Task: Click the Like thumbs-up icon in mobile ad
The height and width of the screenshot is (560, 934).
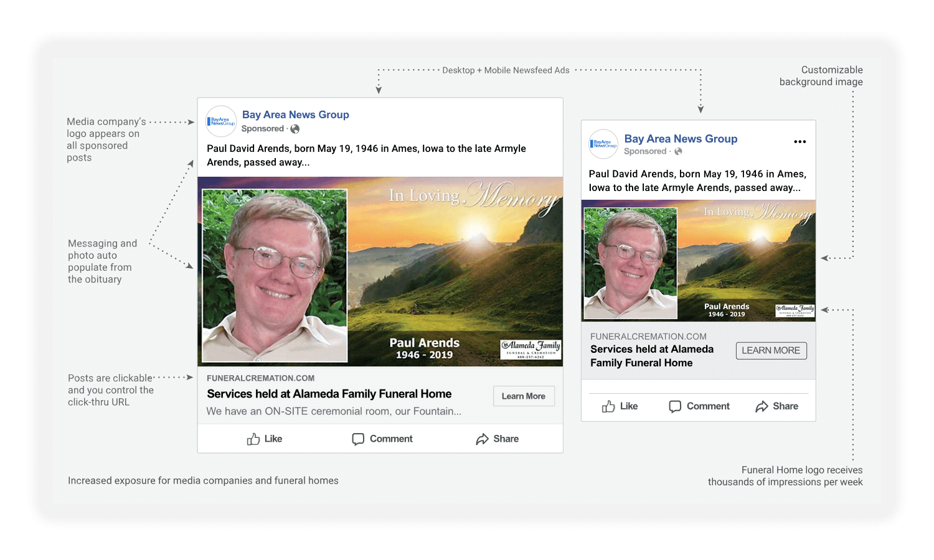Action: click(x=608, y=406)
